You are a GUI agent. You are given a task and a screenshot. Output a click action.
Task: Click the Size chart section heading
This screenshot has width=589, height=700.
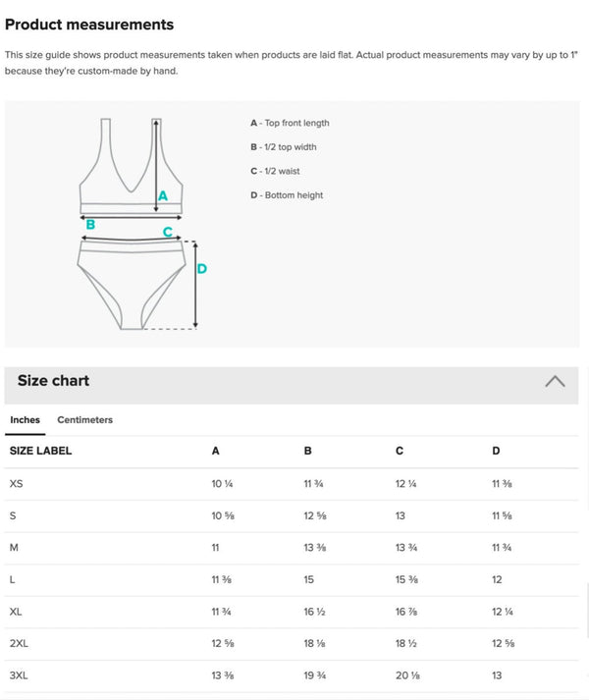(x=53, y=381)
